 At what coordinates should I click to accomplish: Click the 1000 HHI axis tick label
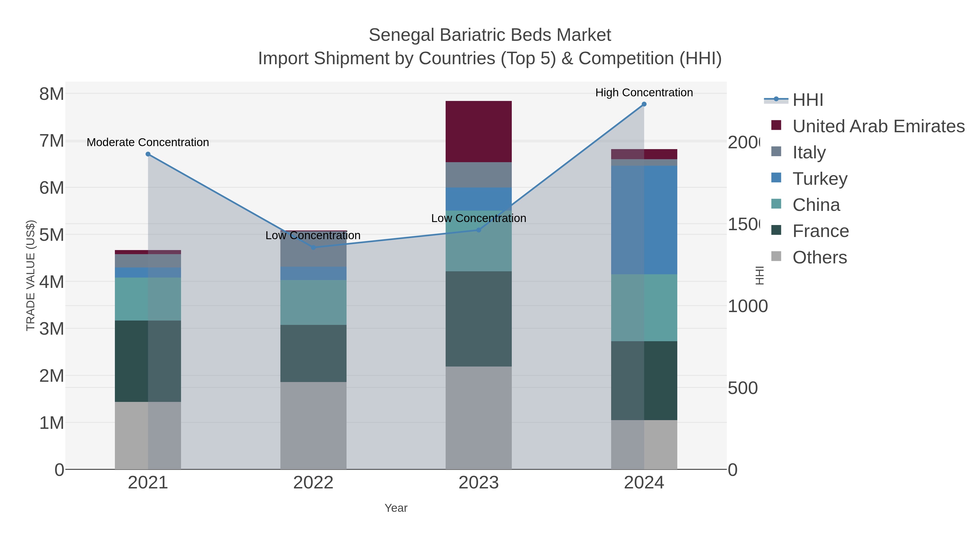[748, 306]
